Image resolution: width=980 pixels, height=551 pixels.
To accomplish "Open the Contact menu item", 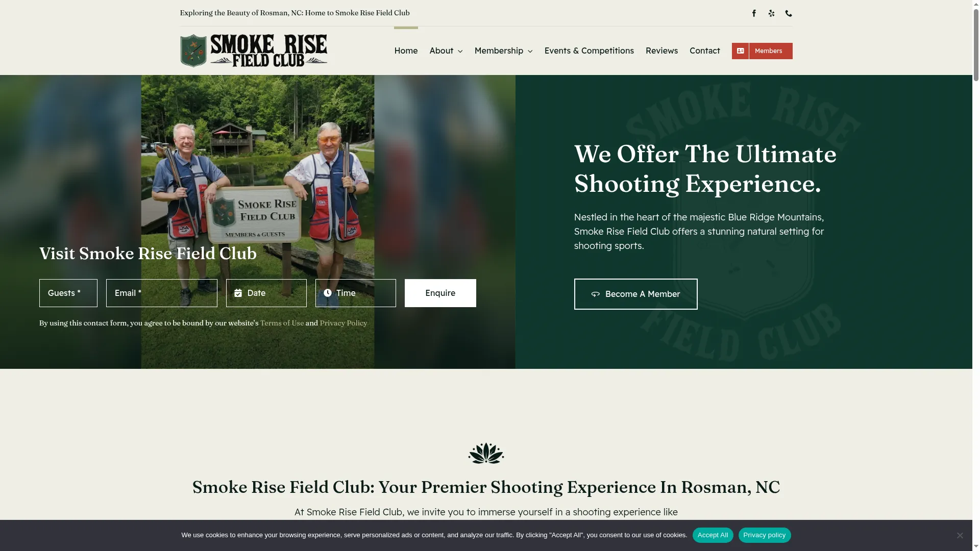I will tap(704, 51).
